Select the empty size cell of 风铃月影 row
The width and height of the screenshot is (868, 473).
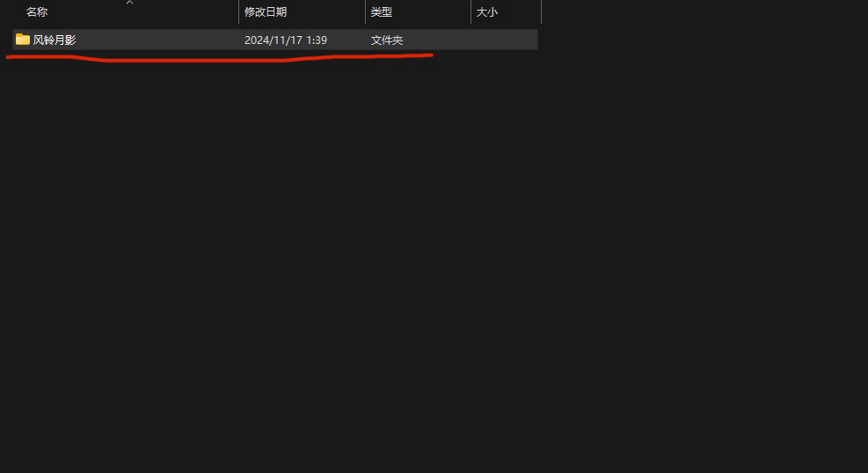(x=504, y=40)
